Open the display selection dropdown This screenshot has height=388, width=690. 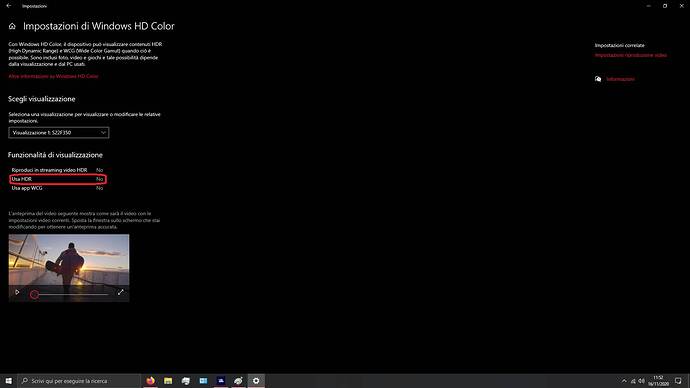click(x=59, y=132)
